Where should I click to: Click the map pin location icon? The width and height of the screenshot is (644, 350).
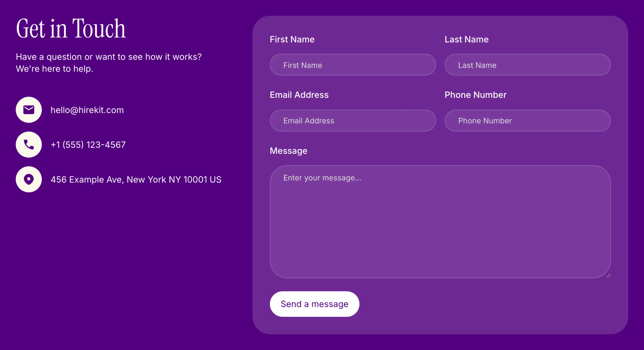29,179
